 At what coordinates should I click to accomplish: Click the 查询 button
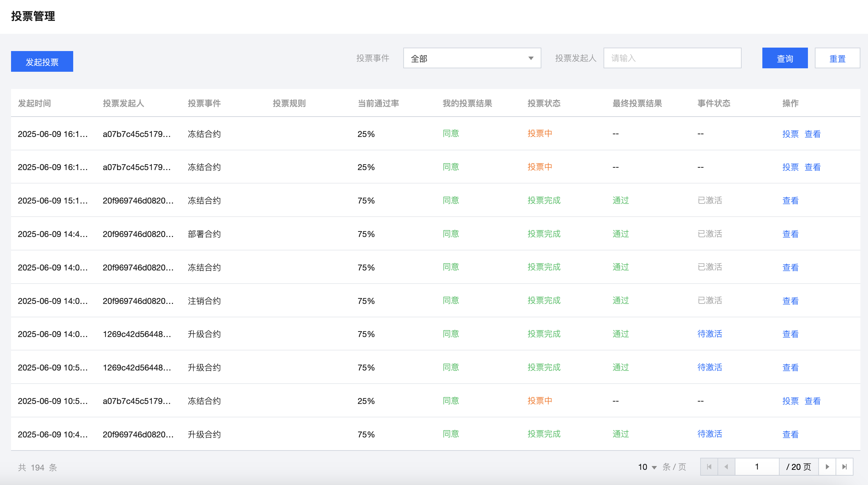coord(785,58)
